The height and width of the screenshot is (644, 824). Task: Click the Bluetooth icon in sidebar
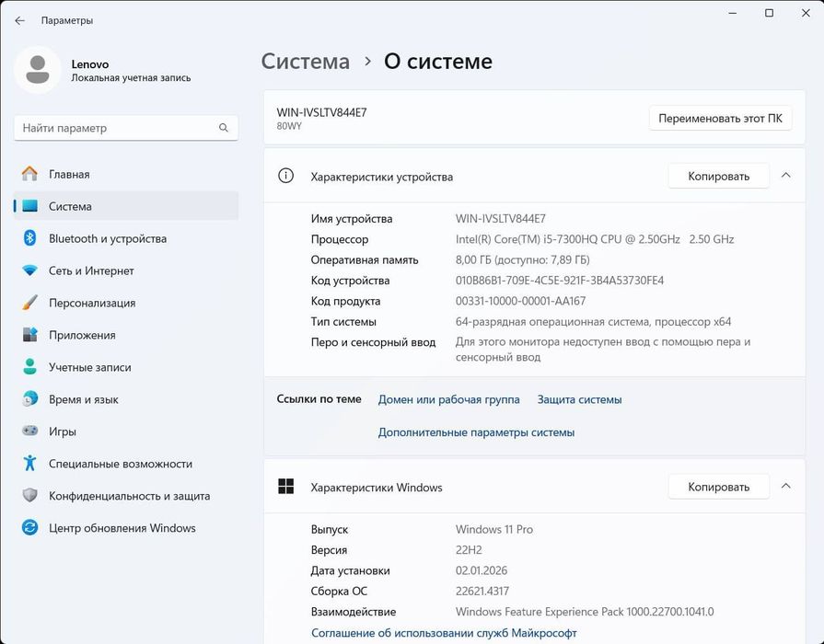pos(29,238)
